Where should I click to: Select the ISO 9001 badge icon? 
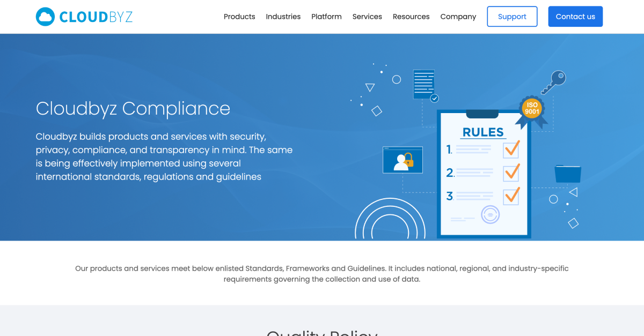click(x=531, y=109)
